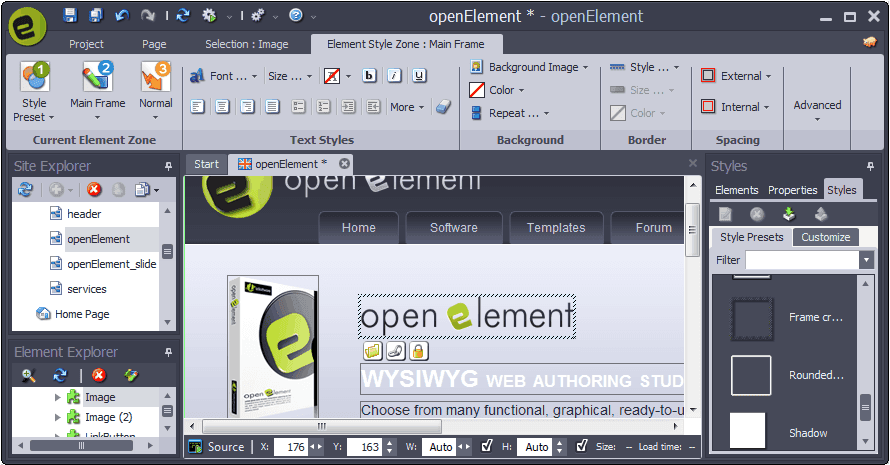
Task: Click the text color swatch icon
Action: 331,76
